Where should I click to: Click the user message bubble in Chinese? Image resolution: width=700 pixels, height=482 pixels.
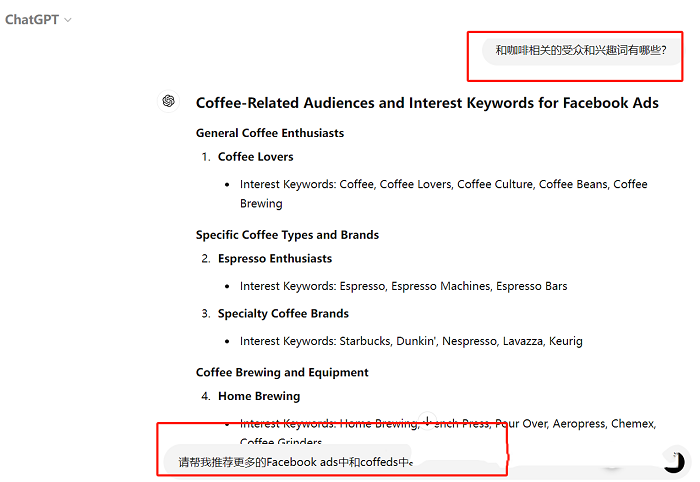click(x=581, y=50)
